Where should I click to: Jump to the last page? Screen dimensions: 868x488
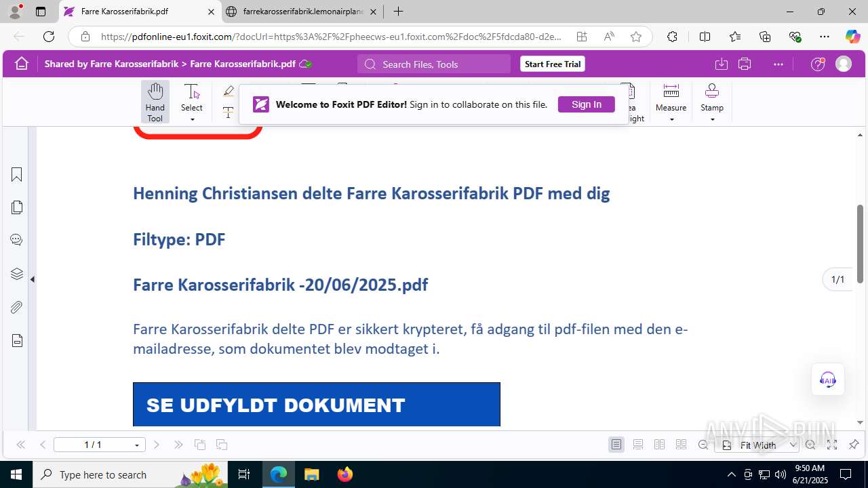pyautogui.click(x=178, y=445)
